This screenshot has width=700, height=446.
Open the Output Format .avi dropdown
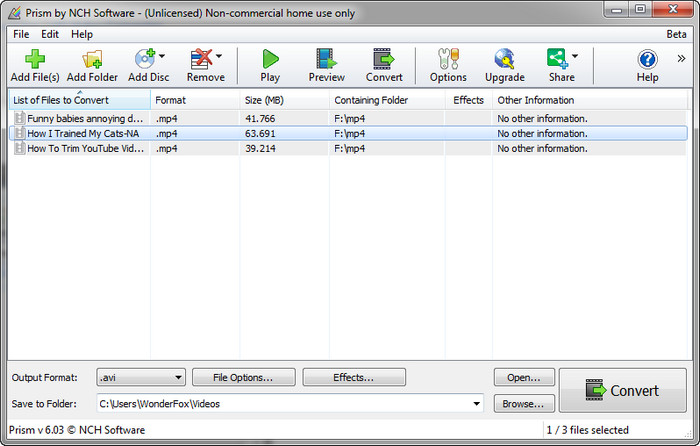coord(141,377)
